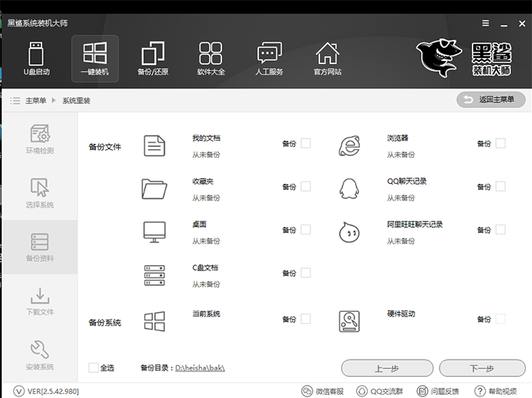Open the 软件大全 section
Viewport: 532px width, 398px height.
210,59
